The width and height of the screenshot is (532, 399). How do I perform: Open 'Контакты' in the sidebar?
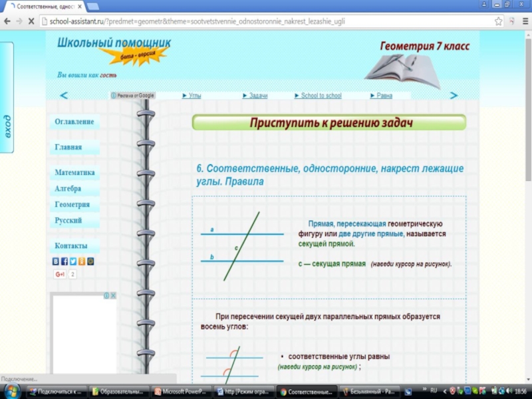pos(74,245)
